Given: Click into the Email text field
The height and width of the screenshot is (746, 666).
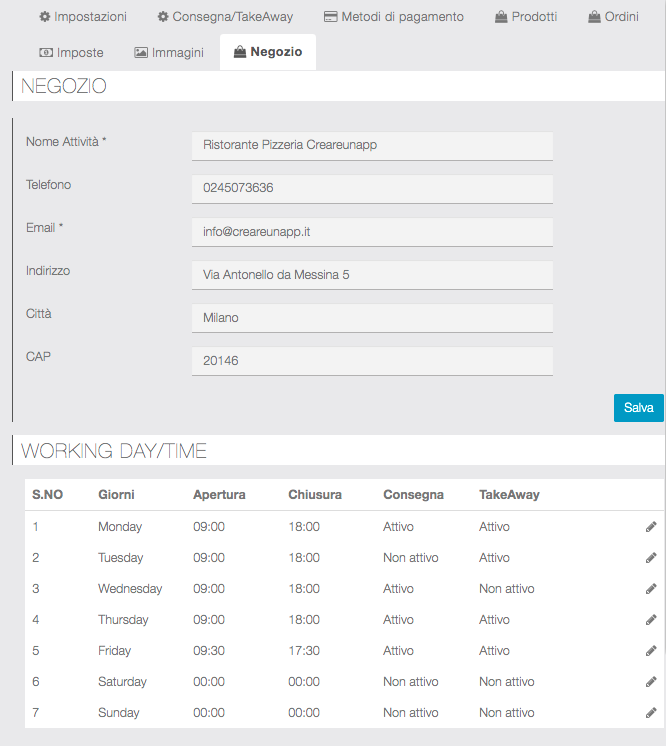Looking at the screenshot, I should (x=372, y=231).
